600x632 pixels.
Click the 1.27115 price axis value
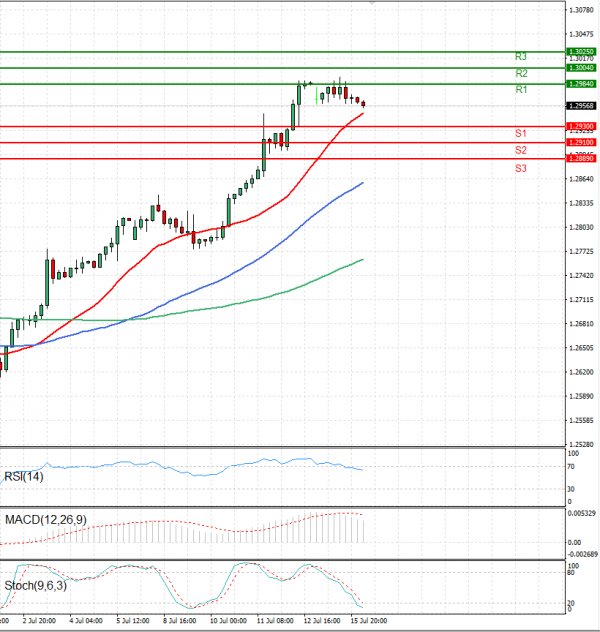[581, 300]
